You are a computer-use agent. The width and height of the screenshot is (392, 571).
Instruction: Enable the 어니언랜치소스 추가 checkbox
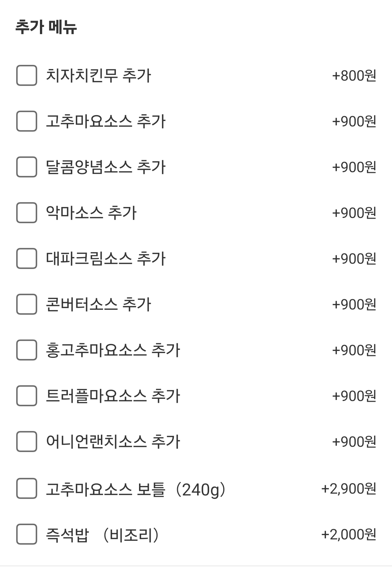pos(26,442)
